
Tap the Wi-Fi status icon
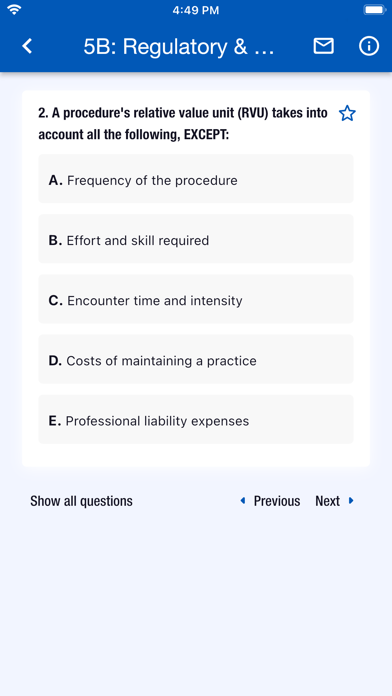click(15, 10)
